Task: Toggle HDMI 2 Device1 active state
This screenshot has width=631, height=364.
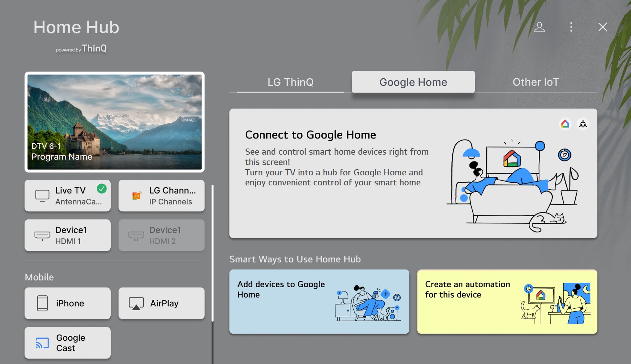Action: (x=162, y=235)
